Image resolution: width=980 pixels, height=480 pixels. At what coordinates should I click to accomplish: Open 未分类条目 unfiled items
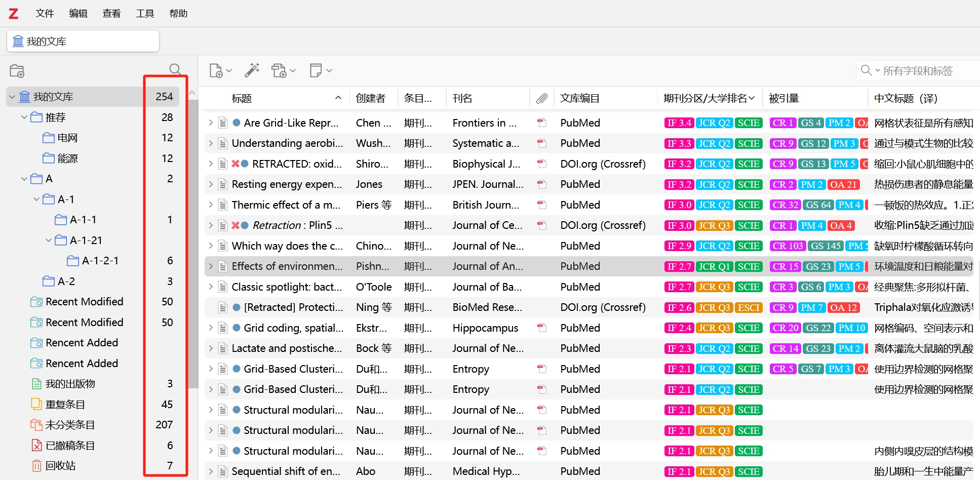point(69,424)
